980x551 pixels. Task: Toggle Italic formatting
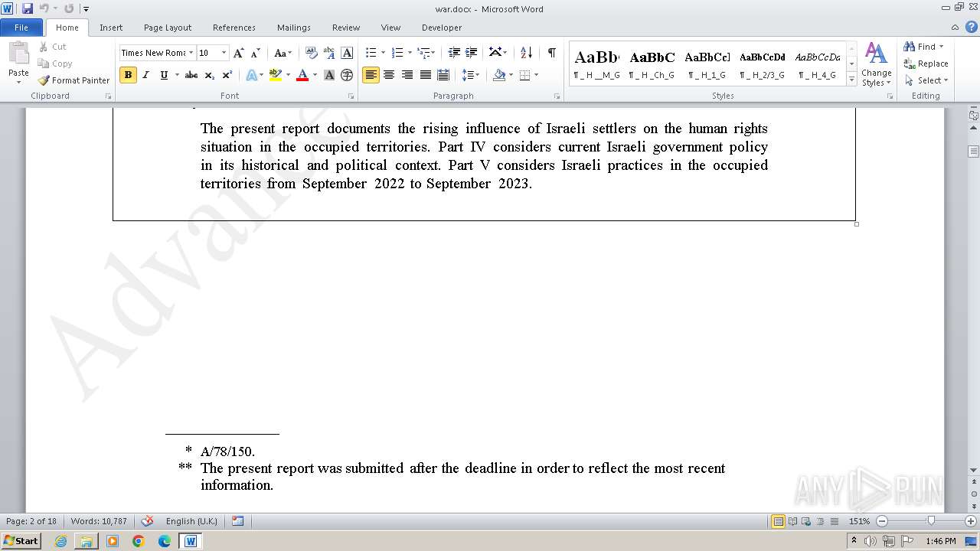point(145,75)
